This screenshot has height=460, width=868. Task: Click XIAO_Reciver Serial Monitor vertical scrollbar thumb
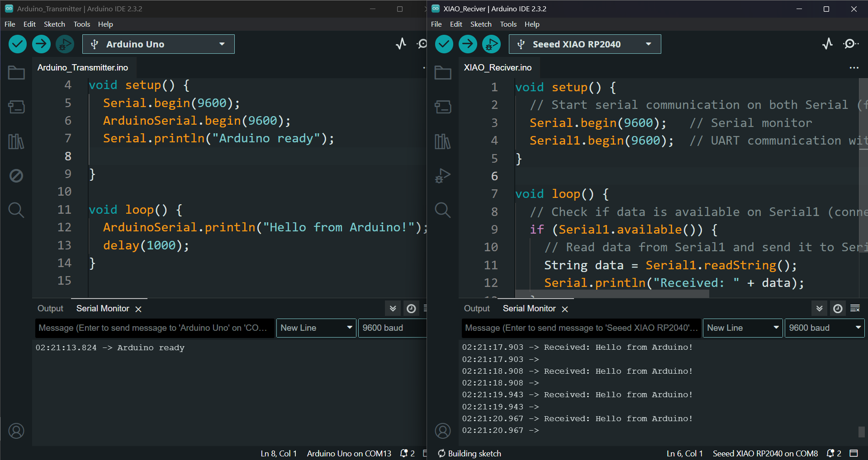(862, 432)
